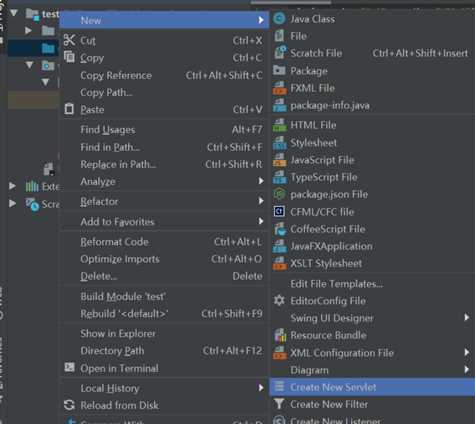
Task: Click the Ctrl+Alt+F12 shortcut text
Action: (233, 351)
